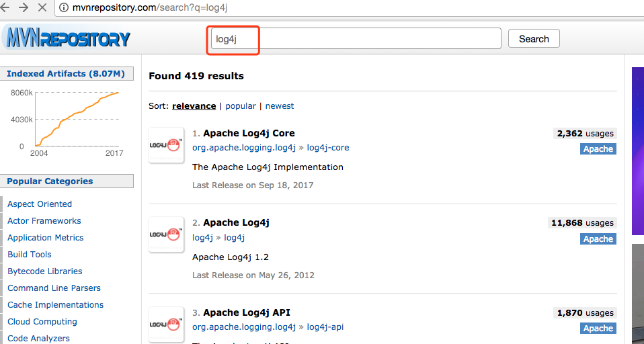The image size is (644, 344).
Task: Click 'Apache Log4j 1.2' description text
Action: tap(231, 257)
